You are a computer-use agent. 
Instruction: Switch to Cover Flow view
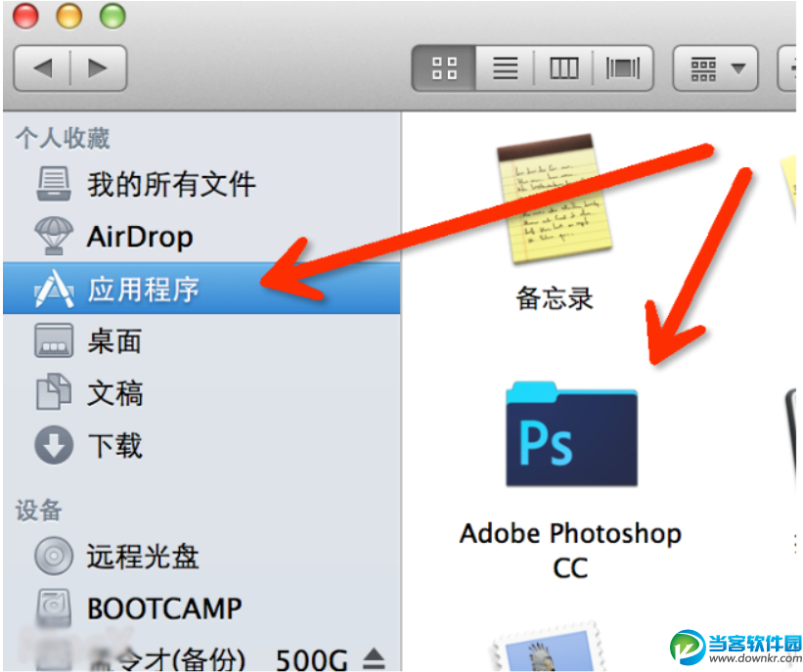(x=623, y=68)
